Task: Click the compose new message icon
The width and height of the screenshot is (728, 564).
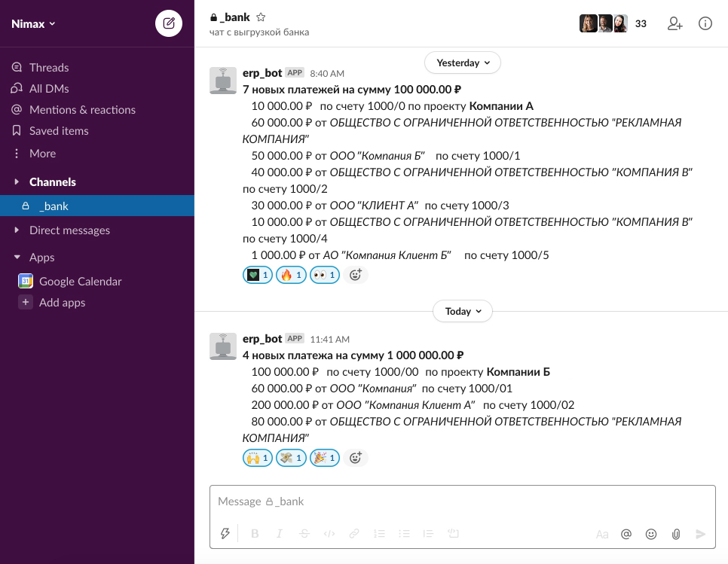Action: pyautogui.click(x=169, y=23)
